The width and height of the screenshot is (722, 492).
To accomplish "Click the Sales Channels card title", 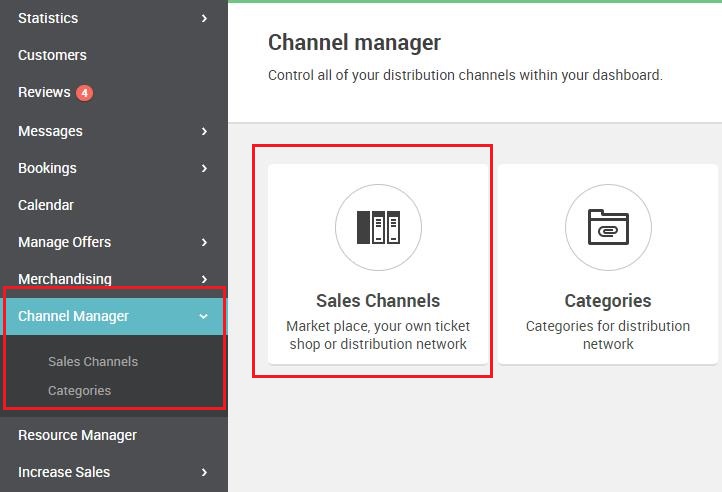I will 378,301.
